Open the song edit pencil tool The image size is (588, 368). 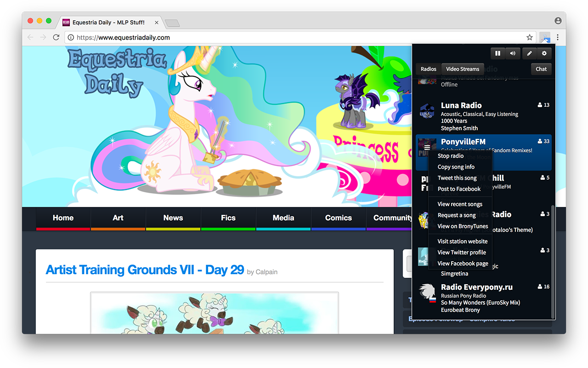click(x=529, y=53)
